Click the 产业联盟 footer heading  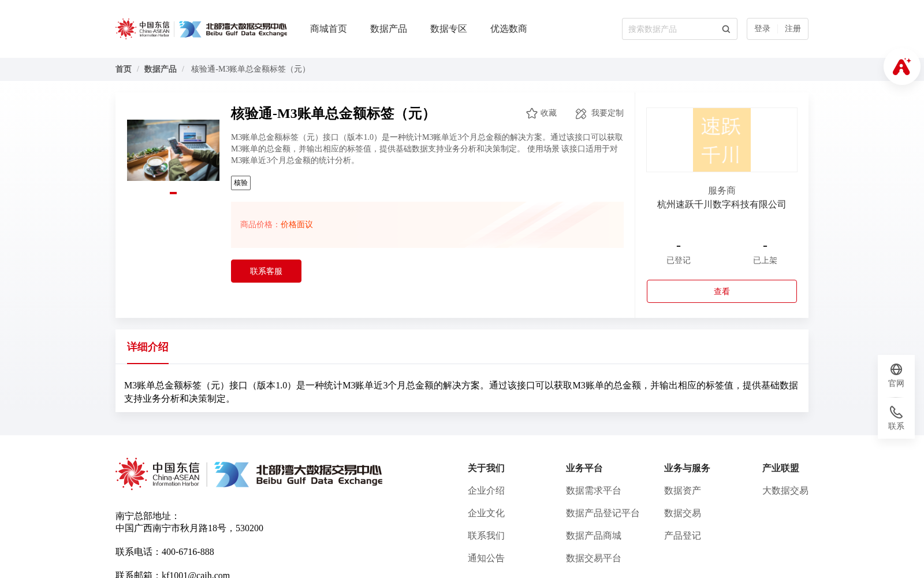tap(781, 468)
